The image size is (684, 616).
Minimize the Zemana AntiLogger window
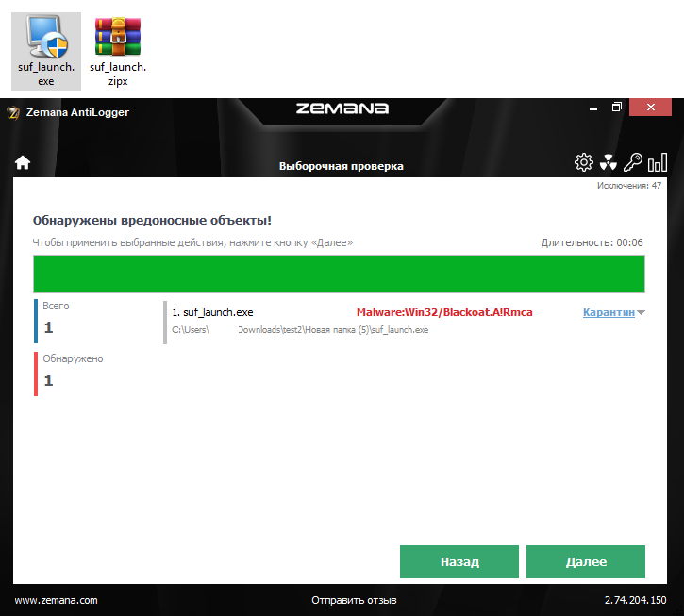(x=593, y=108)
